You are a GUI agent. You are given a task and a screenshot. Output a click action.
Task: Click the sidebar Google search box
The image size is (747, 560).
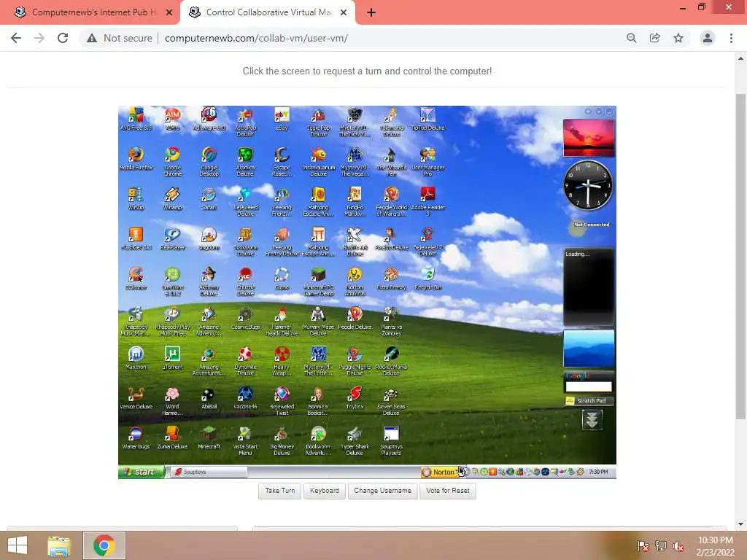589,386
